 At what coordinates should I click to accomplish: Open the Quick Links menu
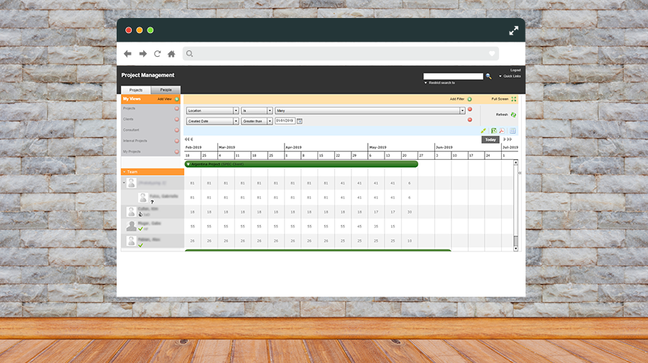click(x=510, y=76)
